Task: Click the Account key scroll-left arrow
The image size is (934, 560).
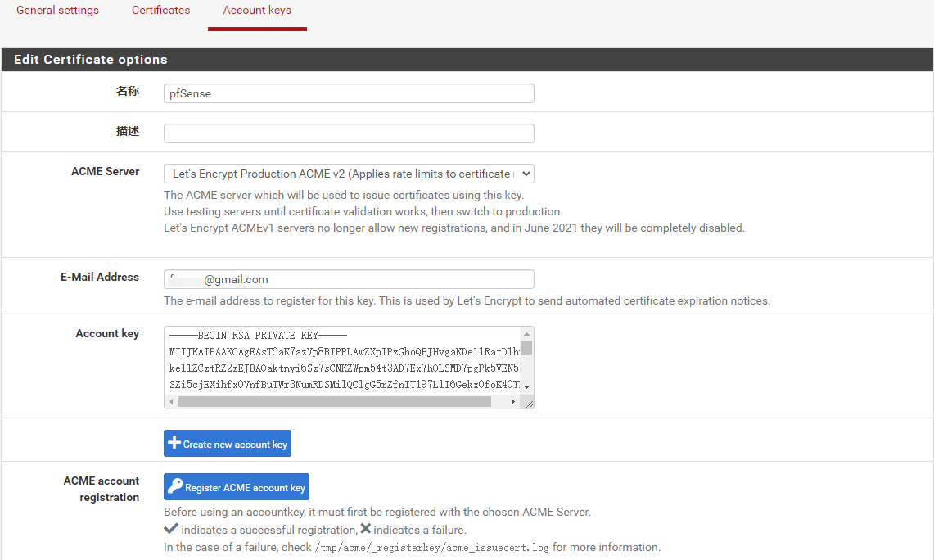Action: 171,402
